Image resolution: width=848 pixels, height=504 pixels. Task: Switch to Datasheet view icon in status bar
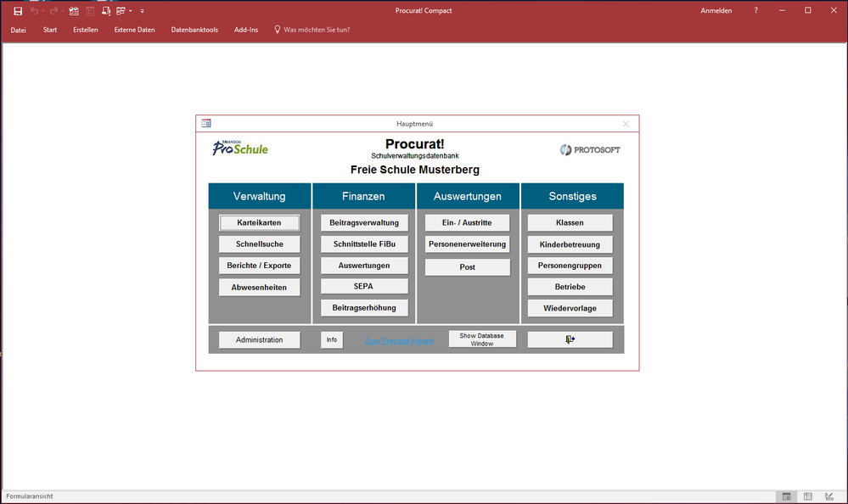coord(808,496)
